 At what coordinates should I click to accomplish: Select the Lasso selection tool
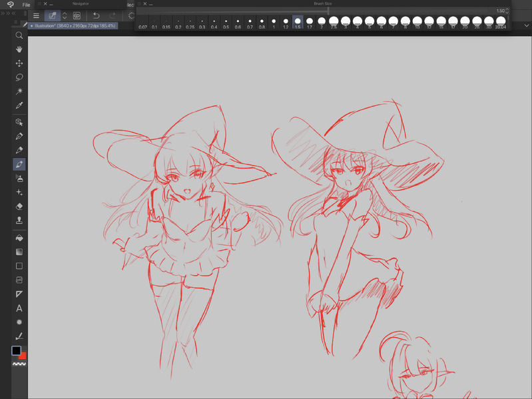coord(19,77)
